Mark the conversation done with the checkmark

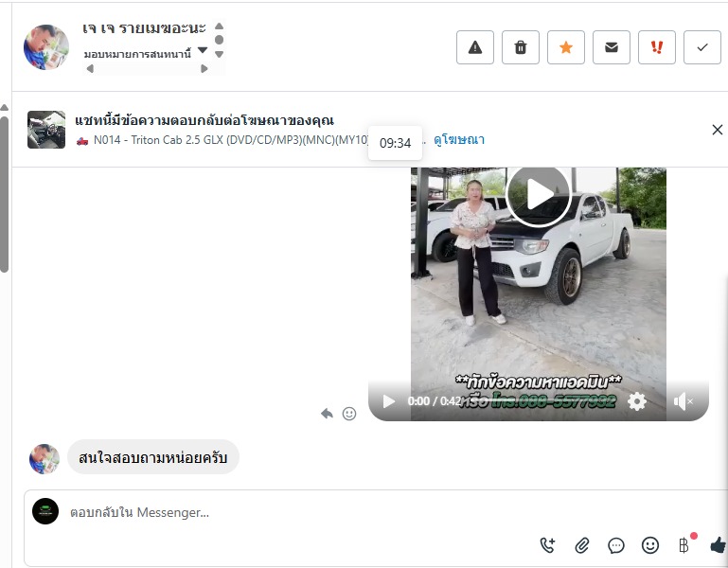tap(702, 47)
